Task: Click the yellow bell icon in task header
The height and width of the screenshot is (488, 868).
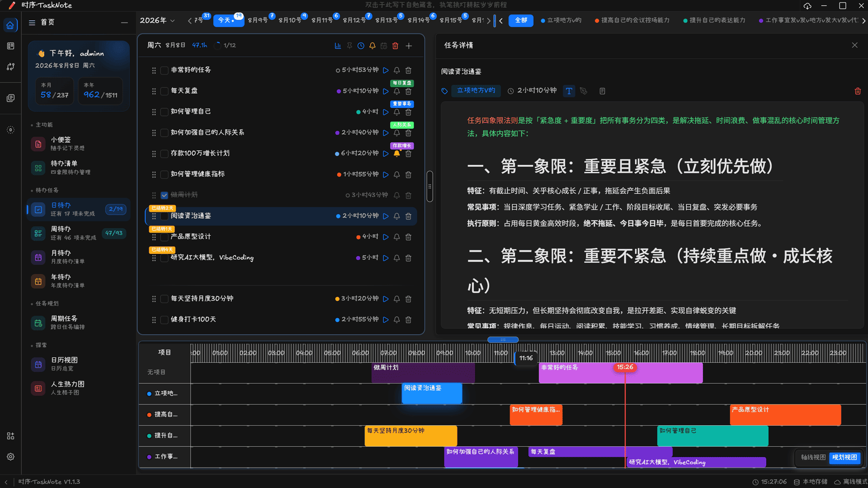Action: tap(373, 46)
